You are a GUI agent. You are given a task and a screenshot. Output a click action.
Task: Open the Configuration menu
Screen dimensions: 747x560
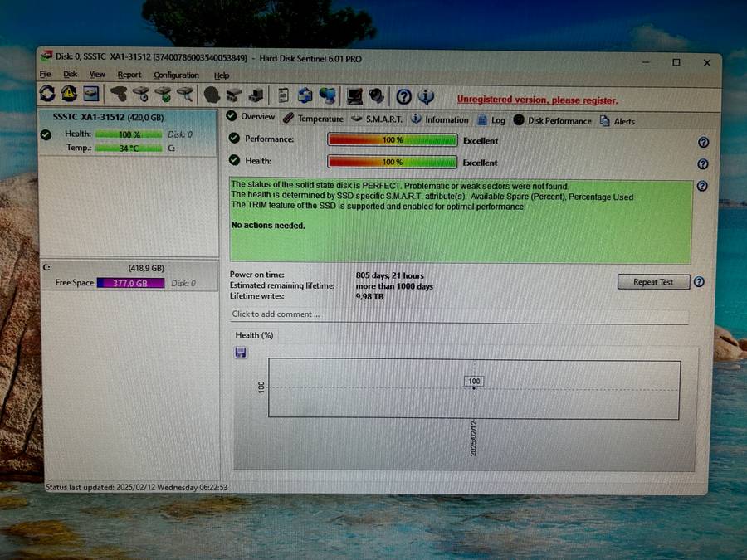[176, 75]
